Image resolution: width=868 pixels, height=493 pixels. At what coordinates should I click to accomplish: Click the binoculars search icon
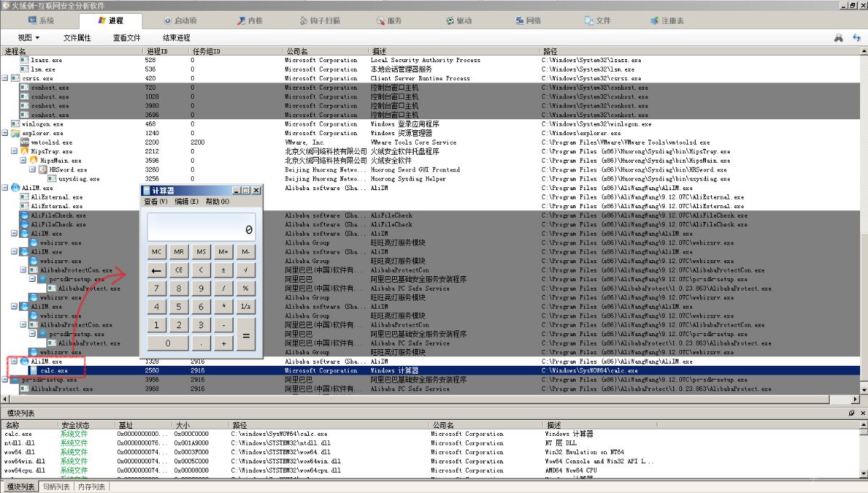tap(838, 37)
